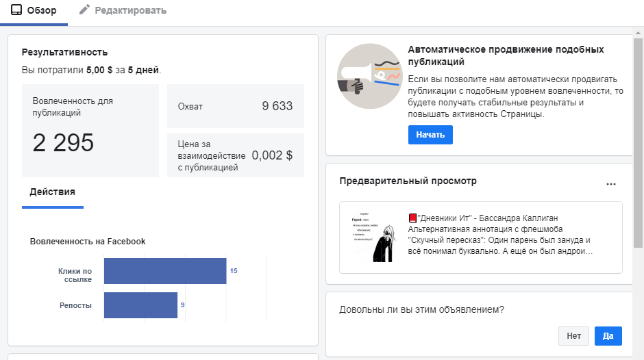The width and height of the screenshot is (644, 360).
Task: Switch to the Обзор tab
Action: (x=34, y=11)
